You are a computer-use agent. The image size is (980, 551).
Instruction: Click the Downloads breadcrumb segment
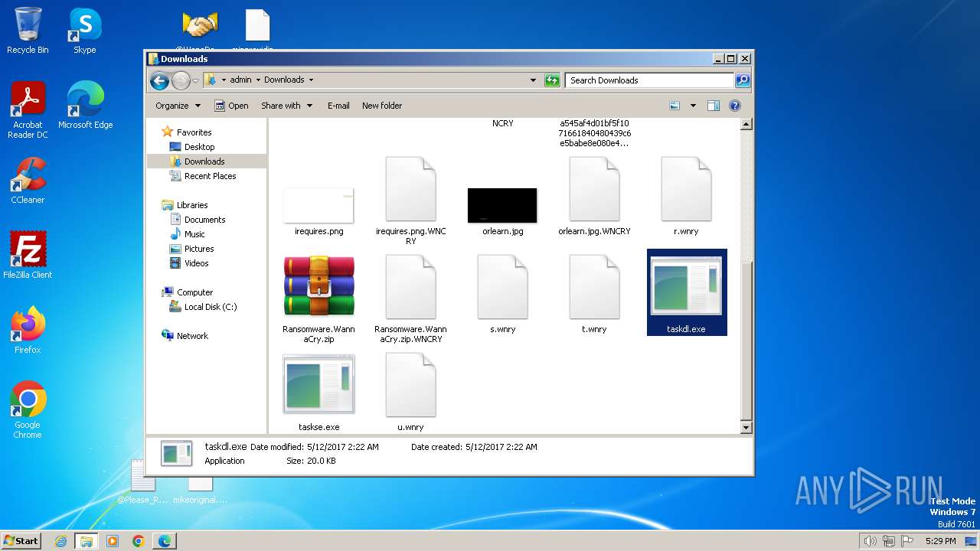284,80
